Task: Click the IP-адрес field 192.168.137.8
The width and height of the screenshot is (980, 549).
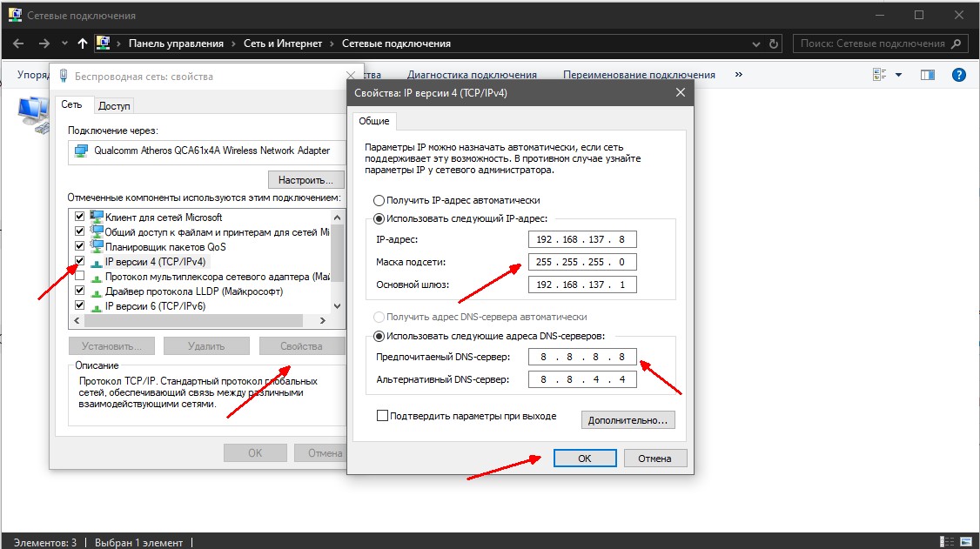Action: (582, 239)
